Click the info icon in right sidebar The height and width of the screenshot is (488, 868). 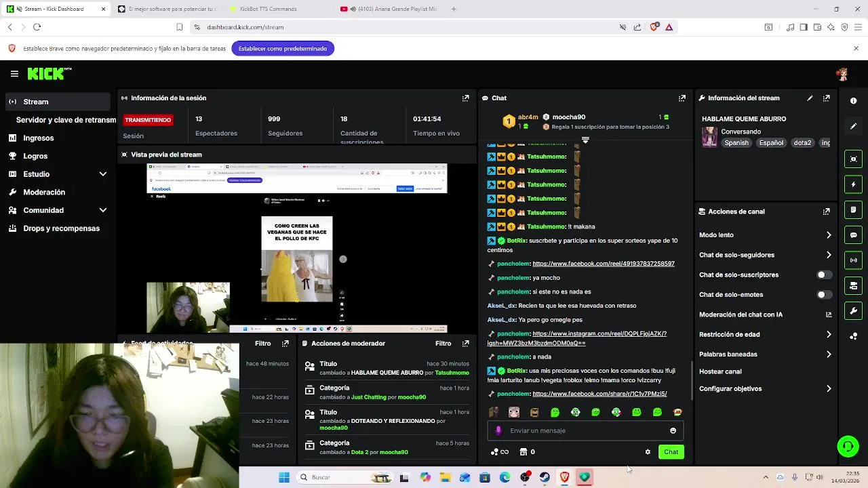pyautogui.click(x=853, y=101)
